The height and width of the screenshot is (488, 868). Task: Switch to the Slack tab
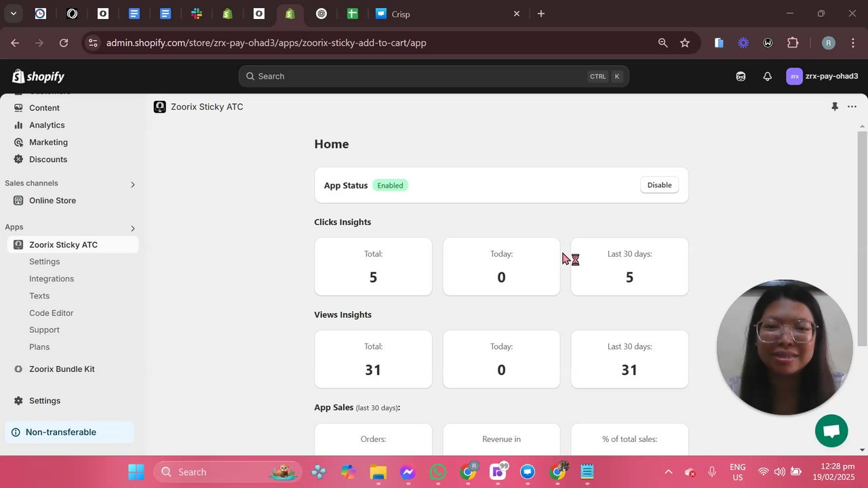point(197,14)
